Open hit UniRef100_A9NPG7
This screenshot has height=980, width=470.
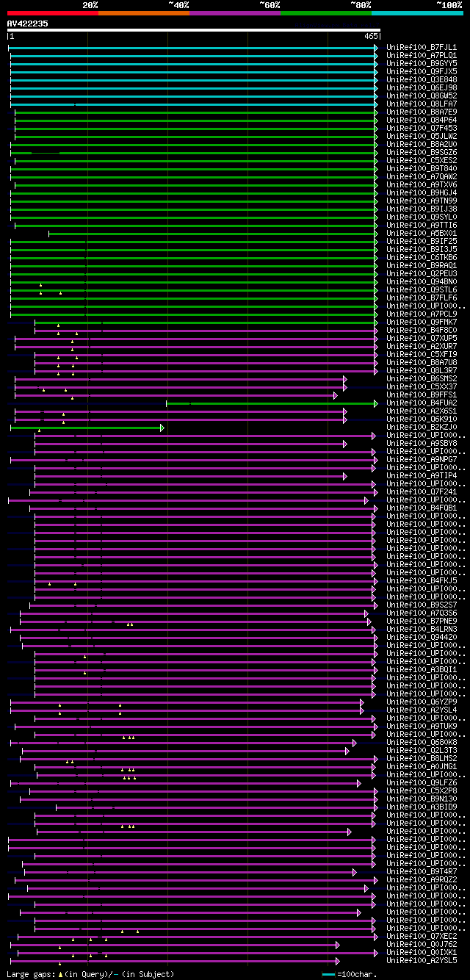point(422,459)
